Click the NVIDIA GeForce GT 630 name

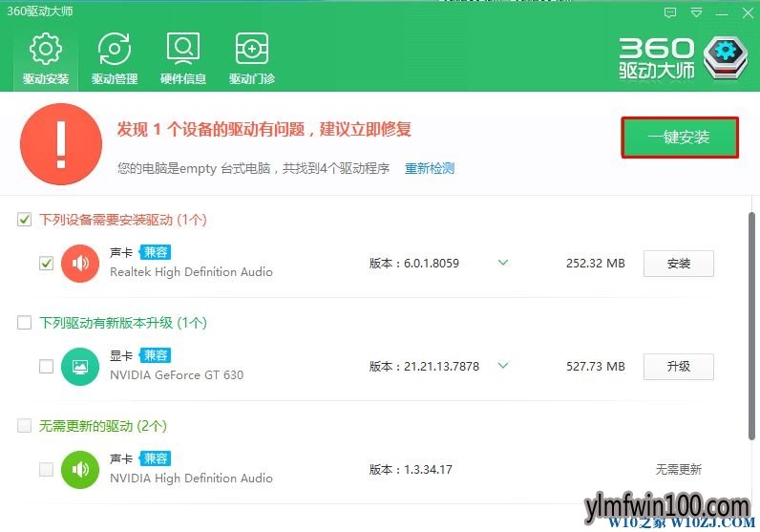coord(177,374)
